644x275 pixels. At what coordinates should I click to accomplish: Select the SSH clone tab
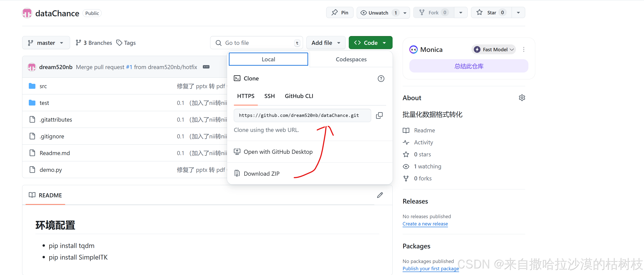[269, 96]
